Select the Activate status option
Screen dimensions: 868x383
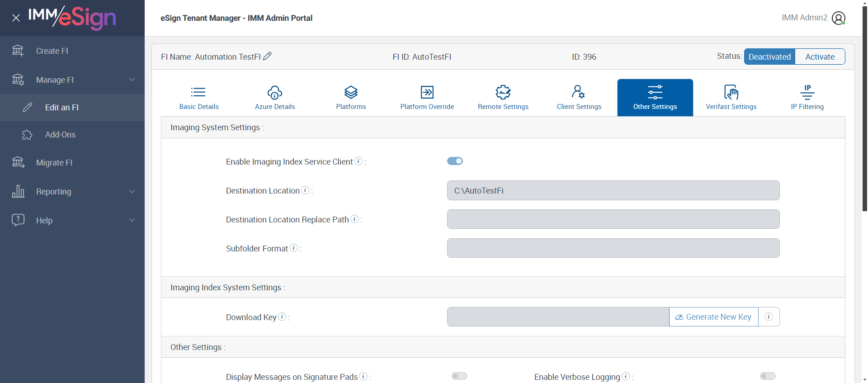coord(820,57)
